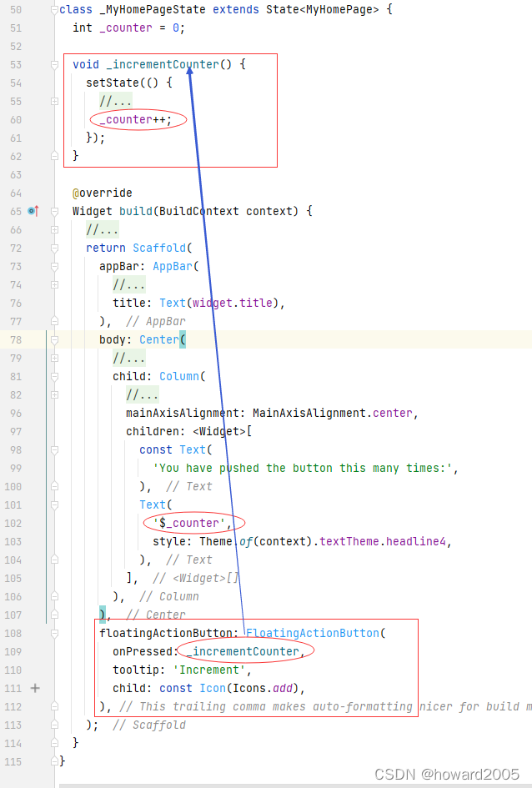
Task: Click the folded '//...' placeholder below AppBar(
Action: (129, 284)
